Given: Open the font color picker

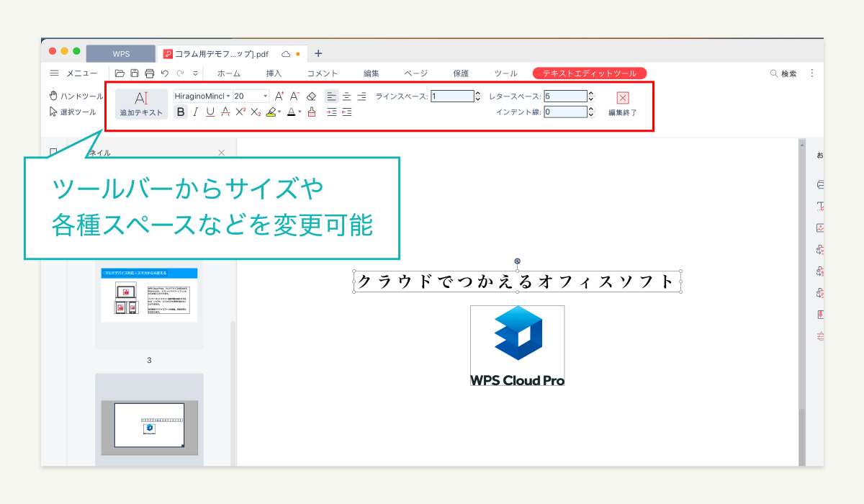Looking at the screenshot, I should [291, 112].
